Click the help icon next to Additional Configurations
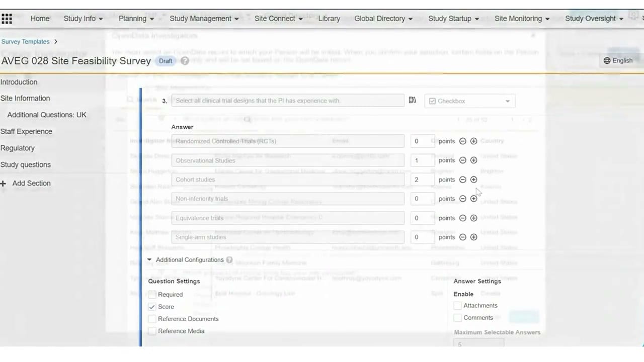Image resolution: width=644 pixels, height=362 pixels. 229,260
